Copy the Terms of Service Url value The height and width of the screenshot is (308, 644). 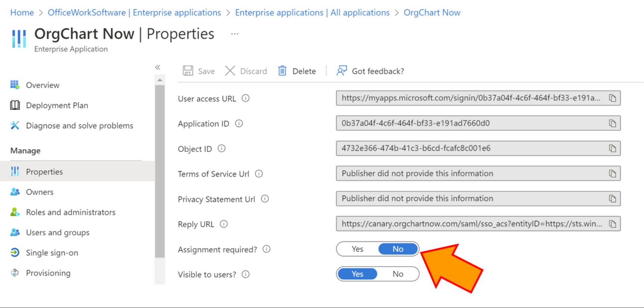pos(612,173)
